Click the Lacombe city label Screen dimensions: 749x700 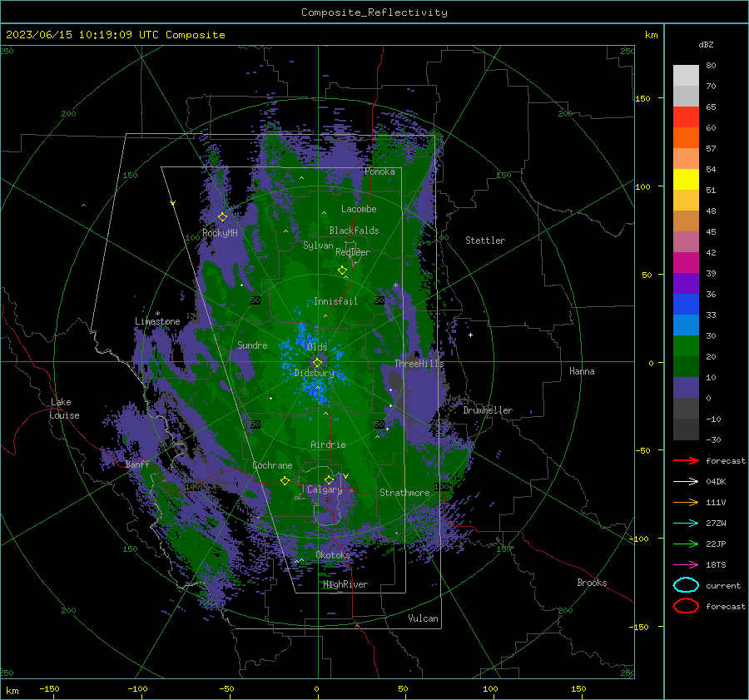tap(359, 209)
